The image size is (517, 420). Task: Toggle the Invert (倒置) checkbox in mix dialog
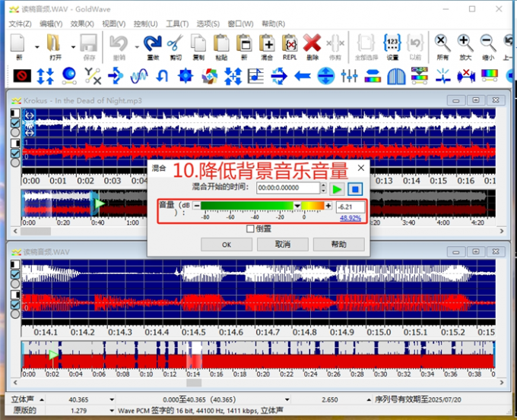coord(250,229)
